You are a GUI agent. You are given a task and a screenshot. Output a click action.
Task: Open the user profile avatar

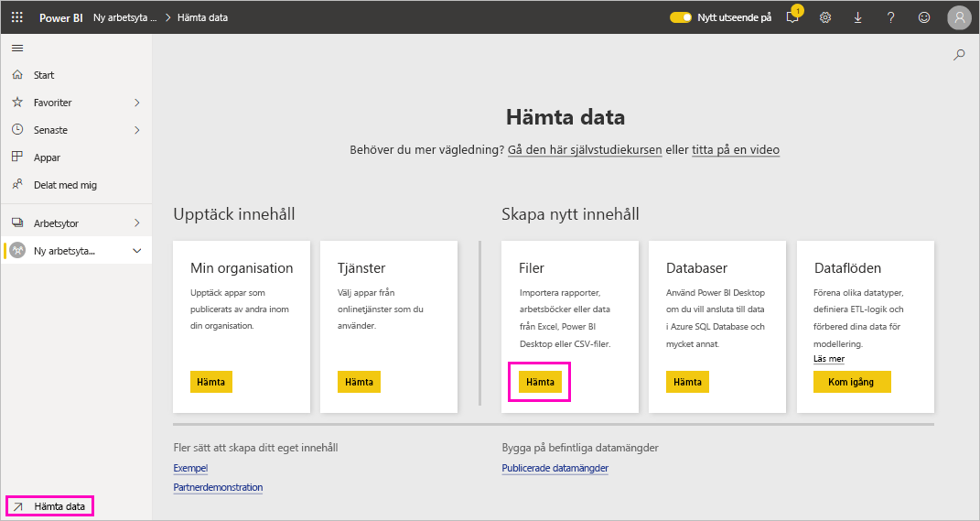tap(958, 17)
